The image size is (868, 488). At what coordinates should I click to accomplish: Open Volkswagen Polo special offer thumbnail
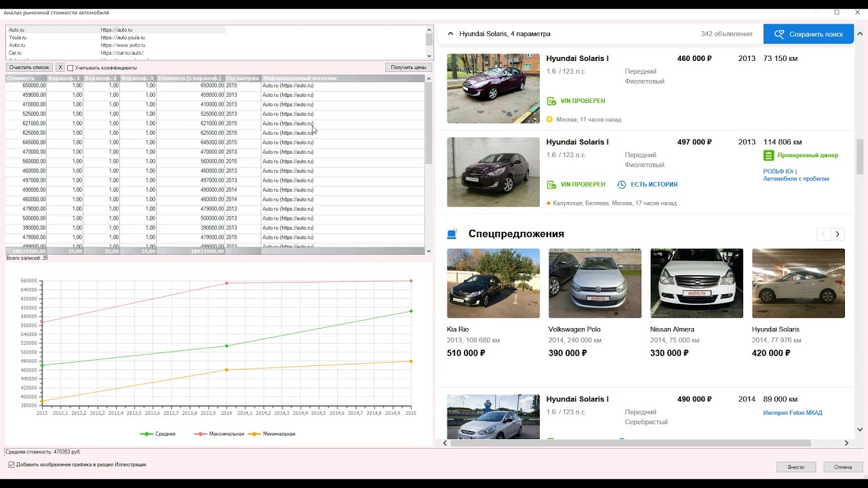point(595,283)
